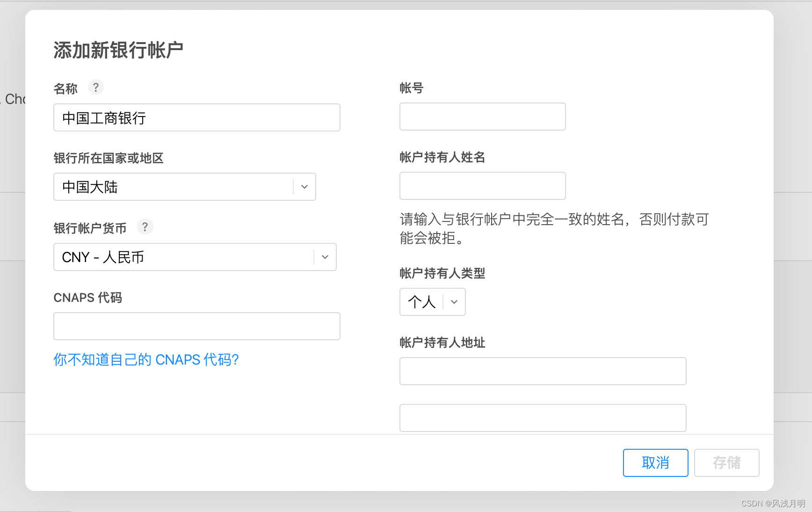
Task: Click the 存储 button
Action: (x=727, y=463)
